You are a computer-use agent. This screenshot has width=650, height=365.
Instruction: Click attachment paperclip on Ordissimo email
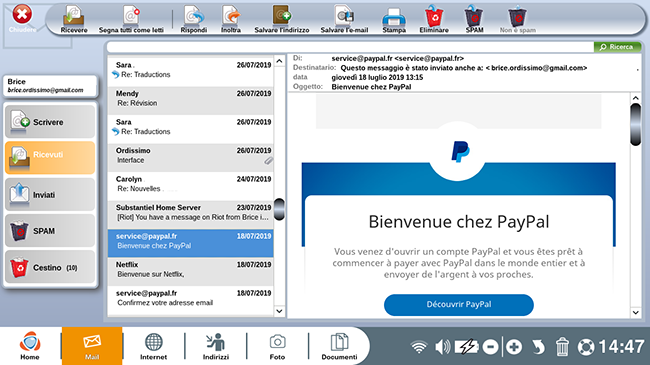click(x=269, y=161)
